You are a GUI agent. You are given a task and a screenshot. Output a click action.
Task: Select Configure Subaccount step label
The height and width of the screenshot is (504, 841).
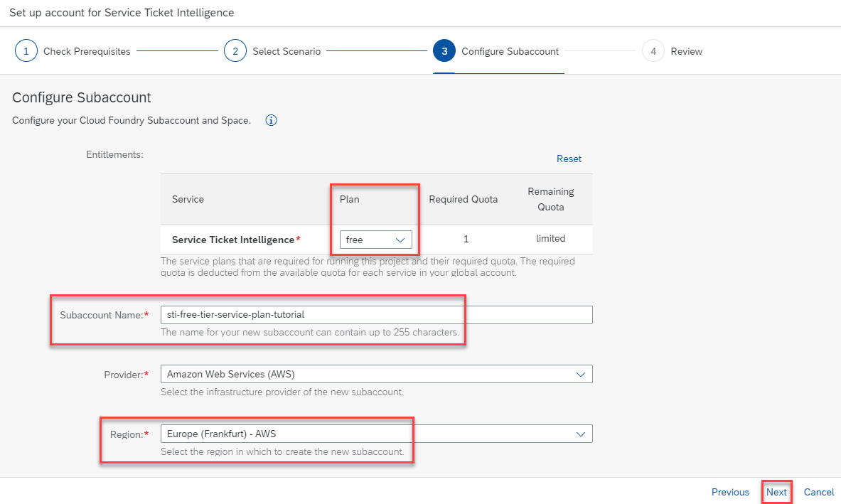pyautogui.click(x=510, y=51)
